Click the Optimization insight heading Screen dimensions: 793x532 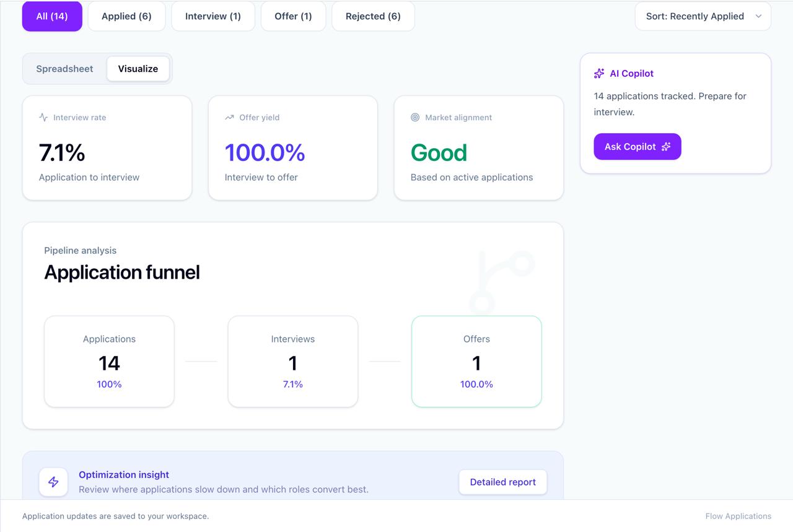pos(124,474)
